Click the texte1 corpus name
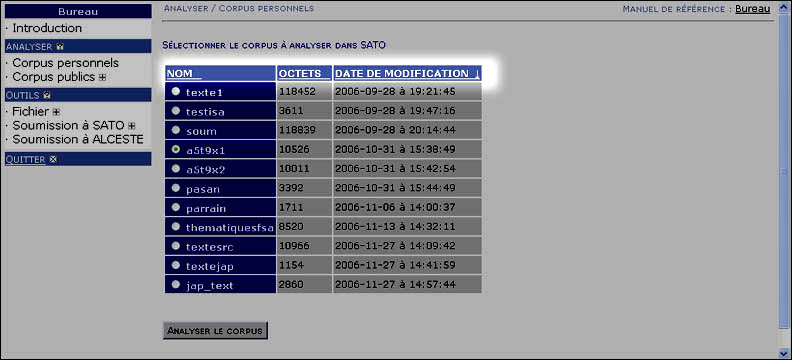Viewport: 792px width, 360px height. click(x=204, y=92)
